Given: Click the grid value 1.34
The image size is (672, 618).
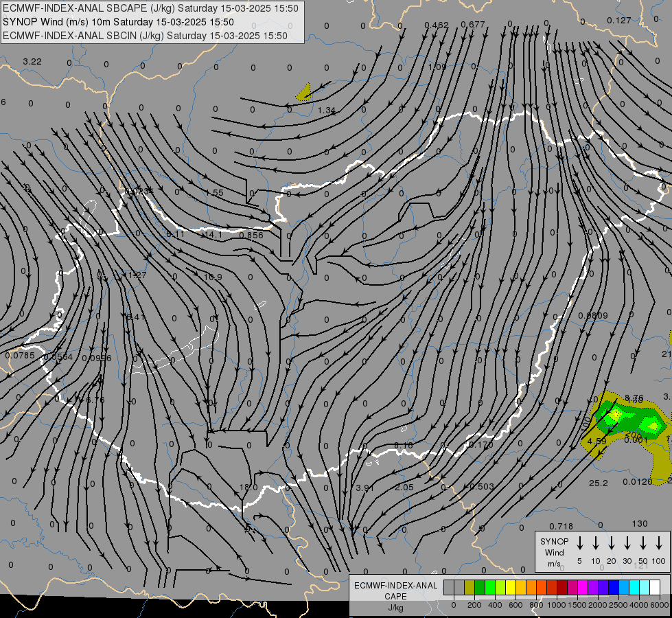Looking at the screenshot, I should tap(327, 111).
